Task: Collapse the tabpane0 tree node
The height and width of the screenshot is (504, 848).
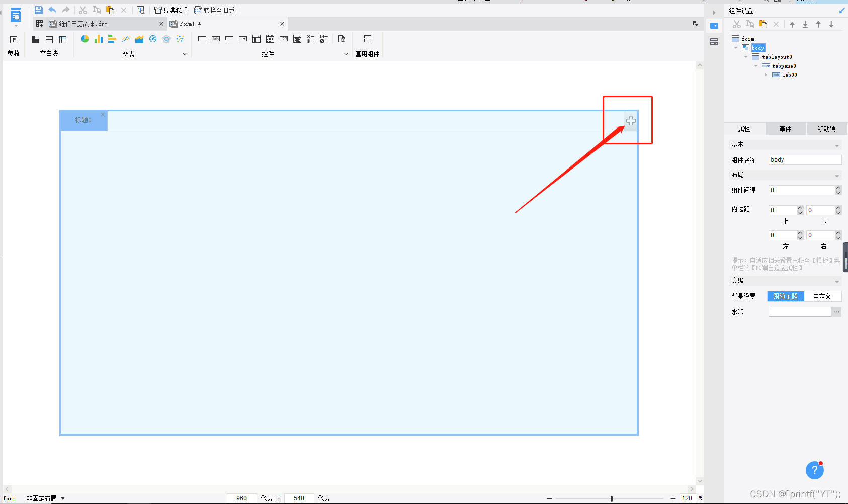Action: tap(756, 66)
